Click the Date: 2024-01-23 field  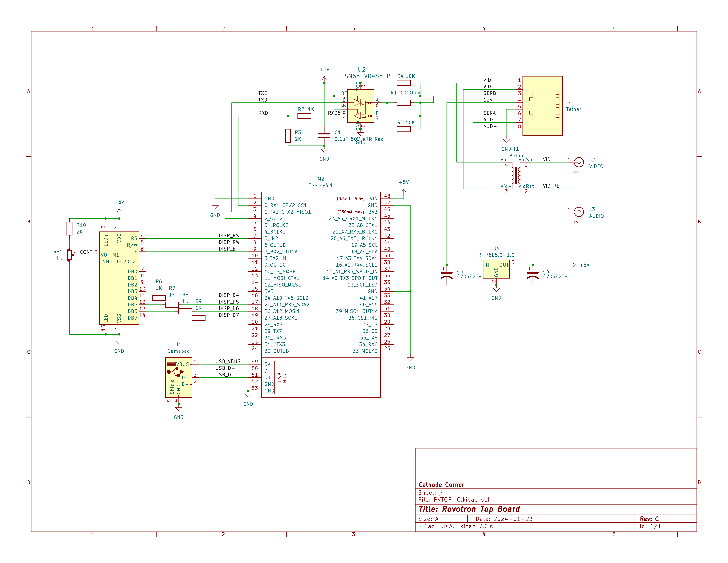[504, 519]
